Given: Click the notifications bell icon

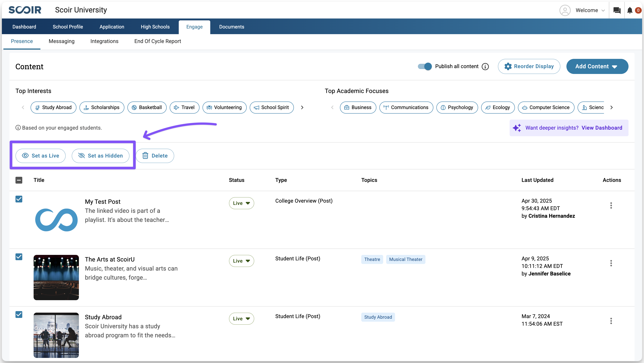Looking at the screenshot, I should point(630,10).
